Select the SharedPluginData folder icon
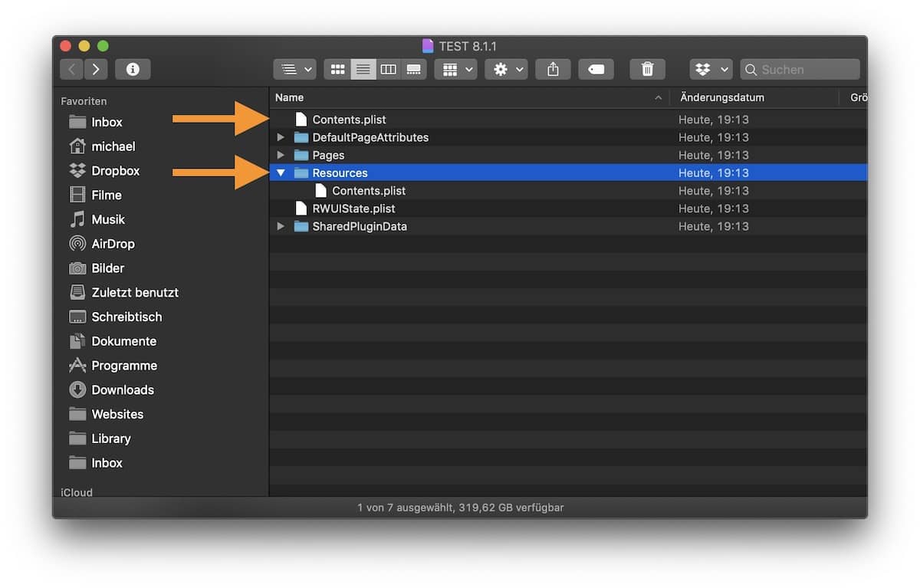Screen dimensions: 920x588 [x=301, y=226]
